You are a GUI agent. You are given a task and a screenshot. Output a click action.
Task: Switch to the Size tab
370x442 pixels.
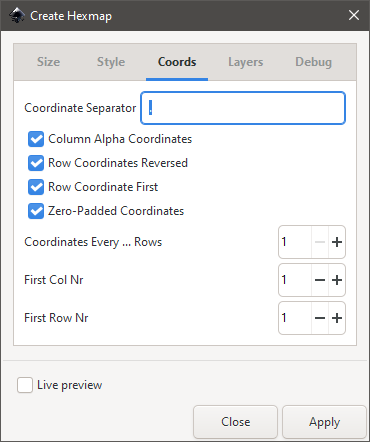click(x=49, y=62)
